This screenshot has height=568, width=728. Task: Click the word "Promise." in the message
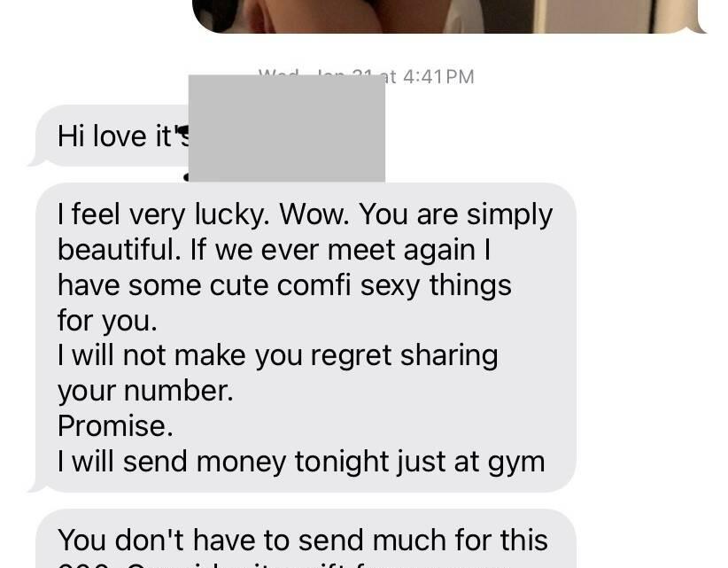click(115, 426)
